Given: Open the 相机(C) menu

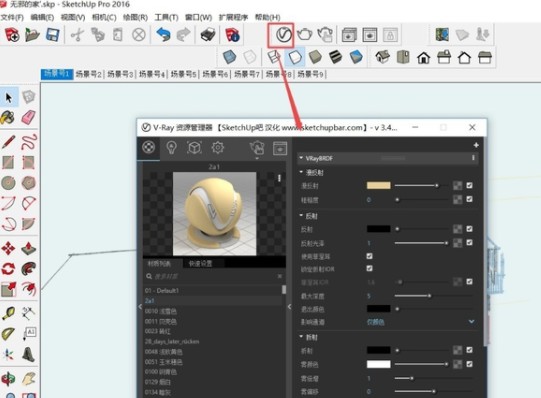Looking at the screenshot, I should 104,17.
